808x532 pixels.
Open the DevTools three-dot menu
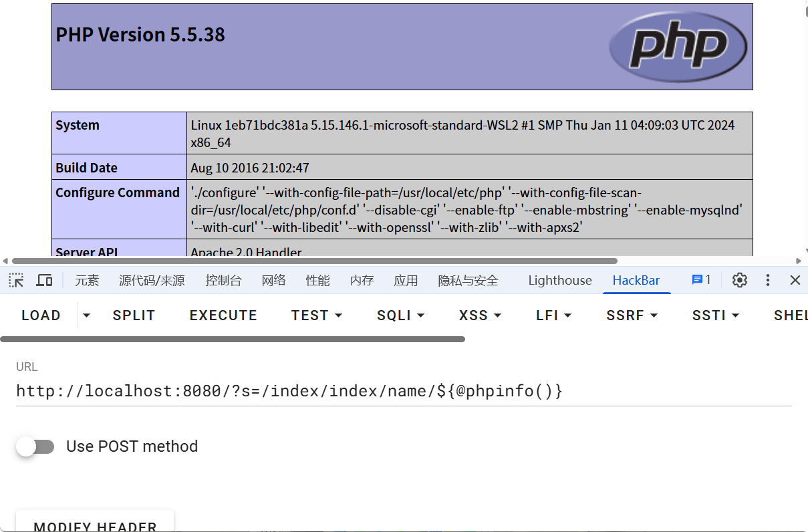768,280
